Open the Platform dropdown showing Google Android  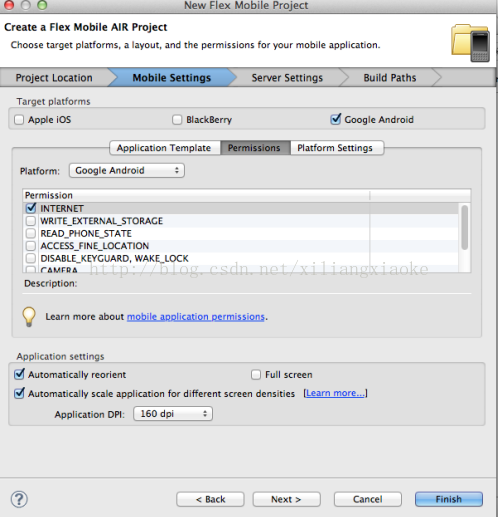127,170
